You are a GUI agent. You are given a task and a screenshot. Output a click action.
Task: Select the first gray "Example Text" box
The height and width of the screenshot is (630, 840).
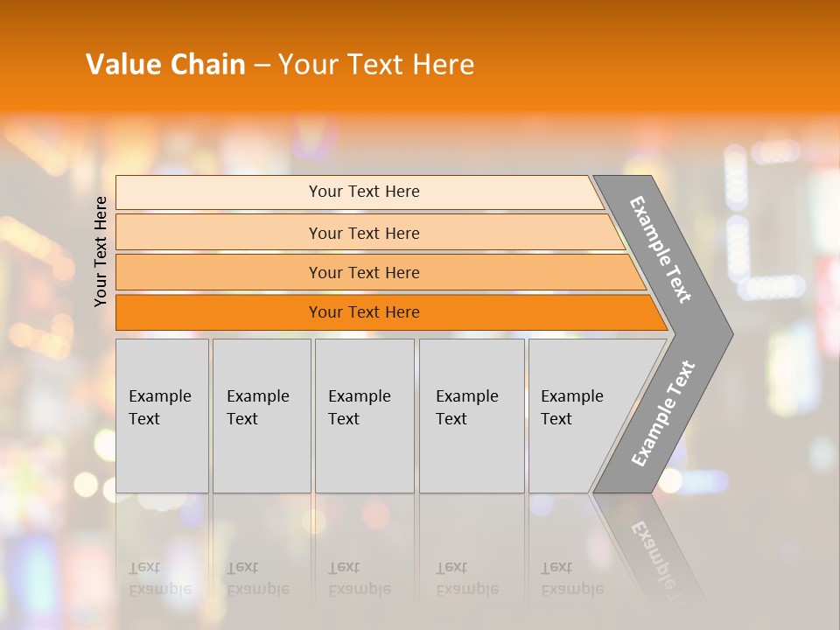[x=162, y=416]
